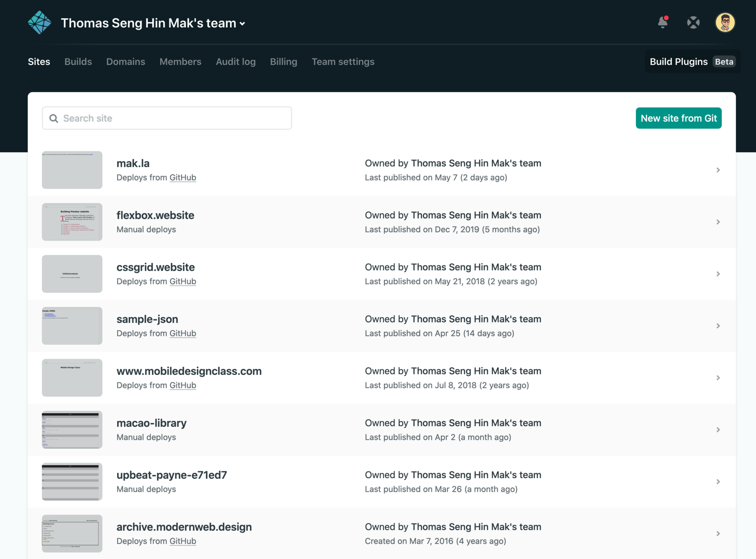Open the mak.la site thumbnail

(72, 170)
